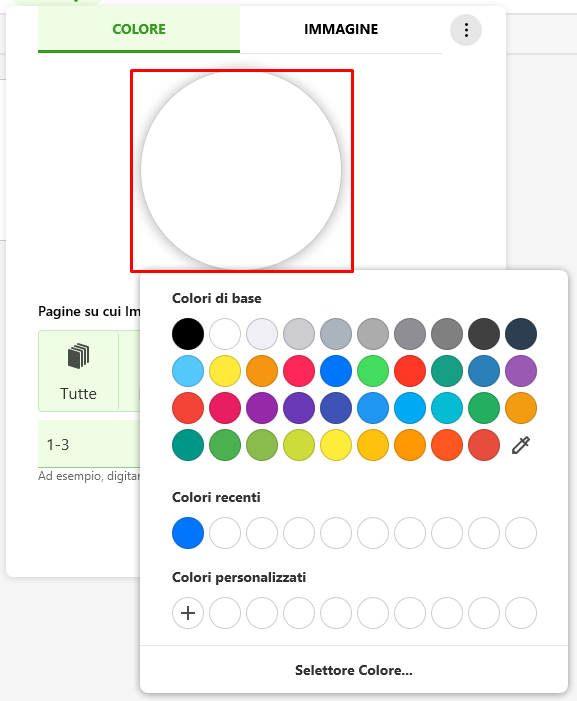Choose the black basic color swatch
The image size is (577, 701).
(188, 334)
